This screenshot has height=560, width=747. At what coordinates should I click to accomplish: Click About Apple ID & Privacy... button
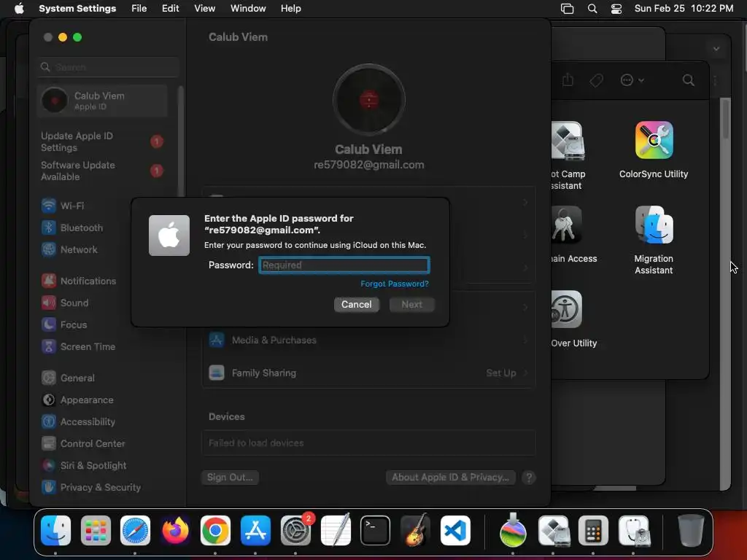click(x=450, y=477)
